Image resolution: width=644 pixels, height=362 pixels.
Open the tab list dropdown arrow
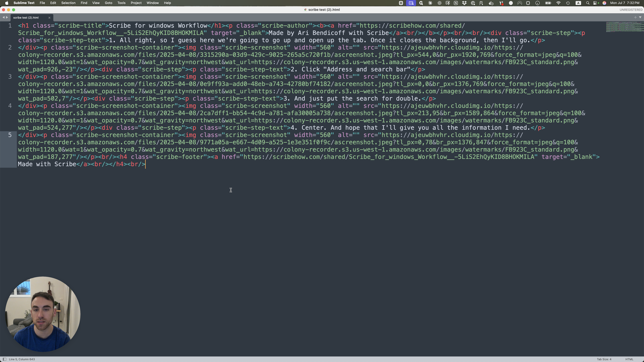(640, 17)
